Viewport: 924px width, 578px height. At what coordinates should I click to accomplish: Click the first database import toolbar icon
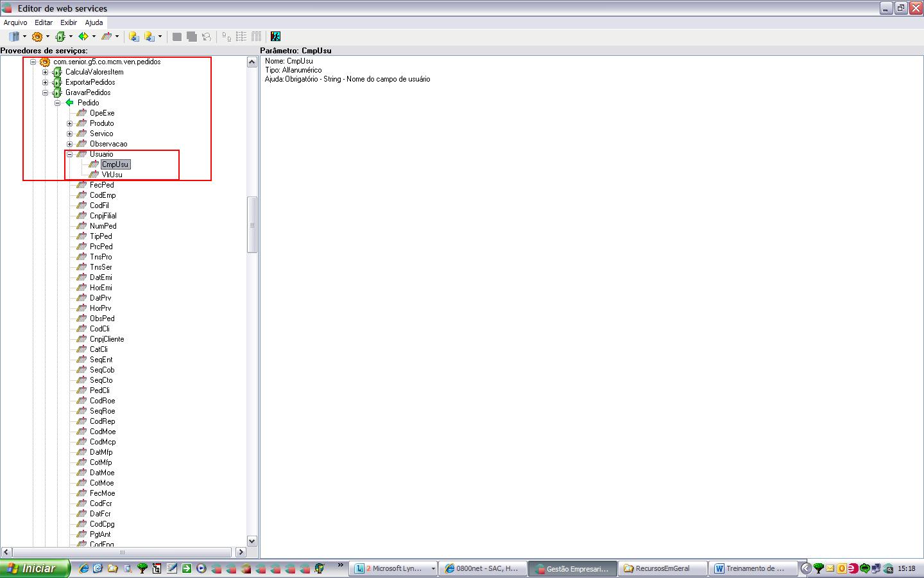[133, 37]
